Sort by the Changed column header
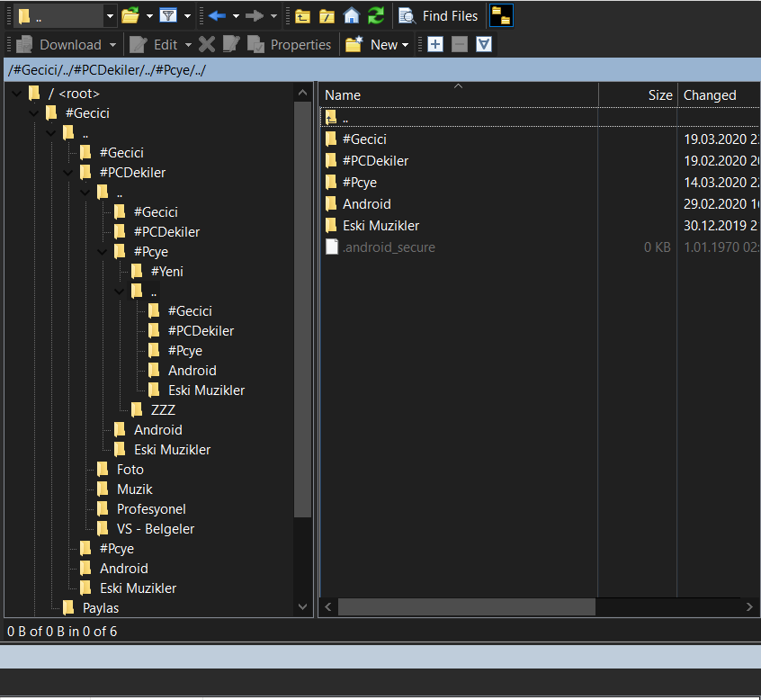 click(710, 95)
